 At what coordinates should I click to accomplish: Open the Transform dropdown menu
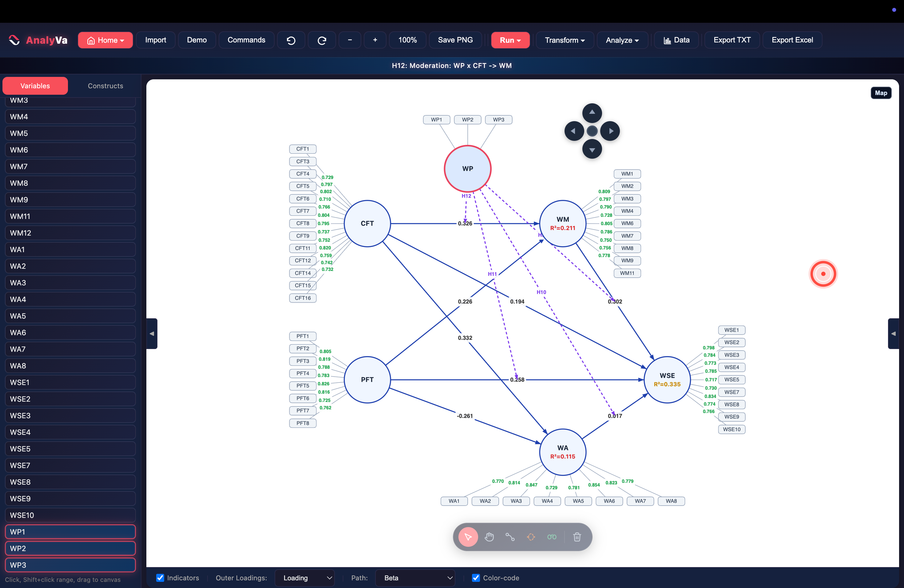click(x=565, y=40)
